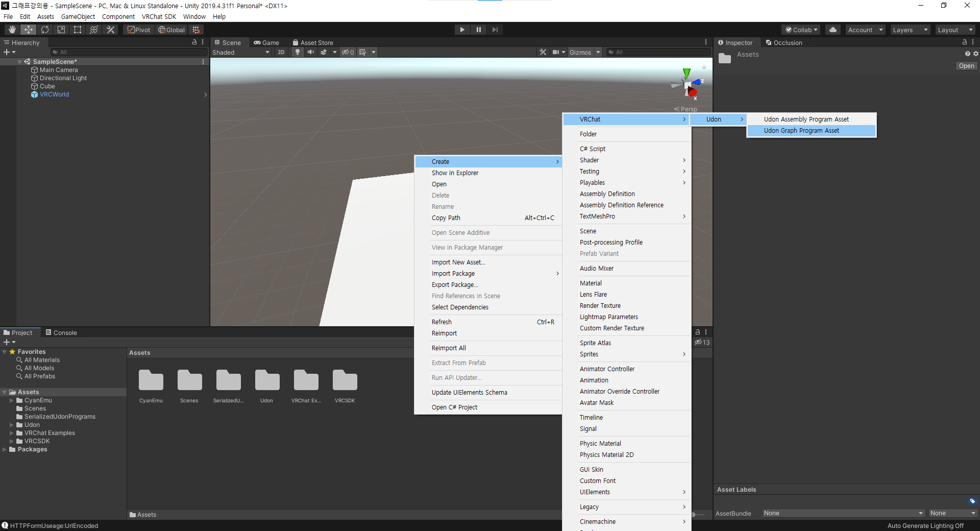Open the Shaded draw mode dropdown

[x=241, y=52]
